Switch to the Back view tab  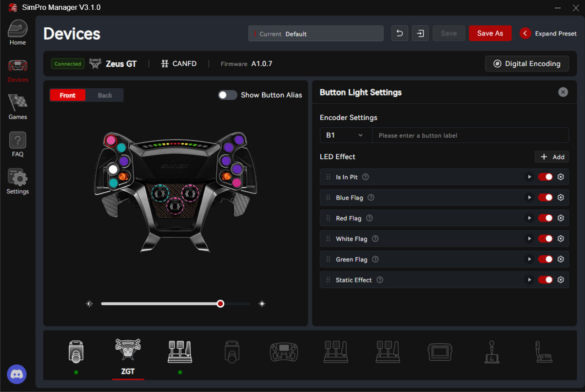105,95
